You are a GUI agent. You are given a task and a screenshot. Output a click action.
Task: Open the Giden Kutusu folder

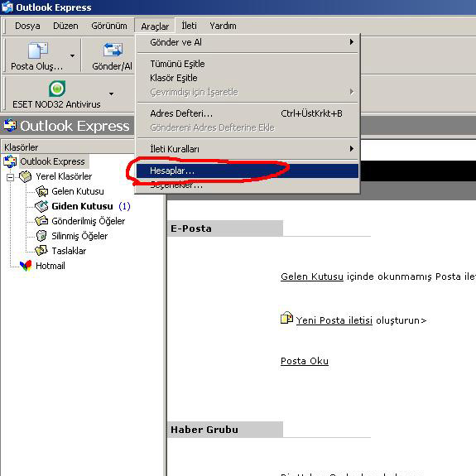pyautogui.click(x=82, y=206)
